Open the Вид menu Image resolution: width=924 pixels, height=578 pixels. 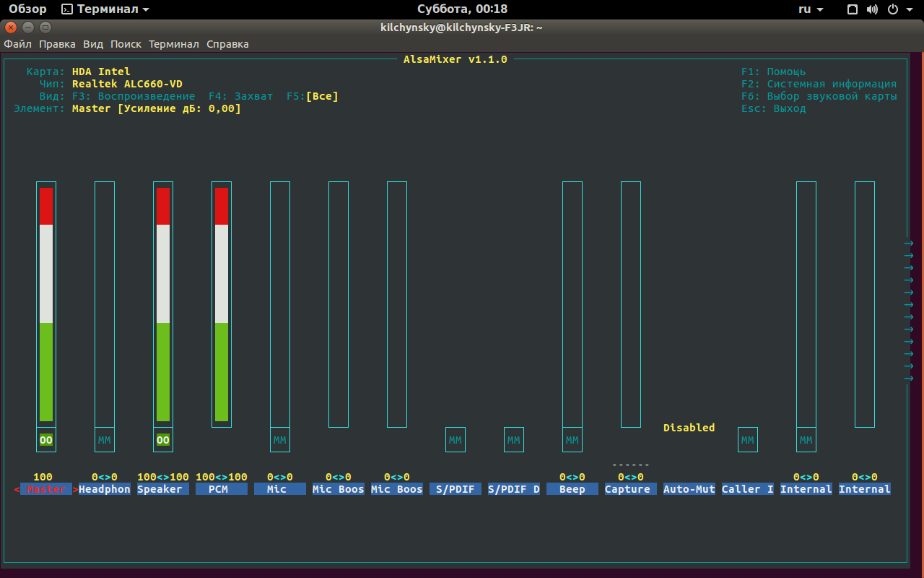93,44
